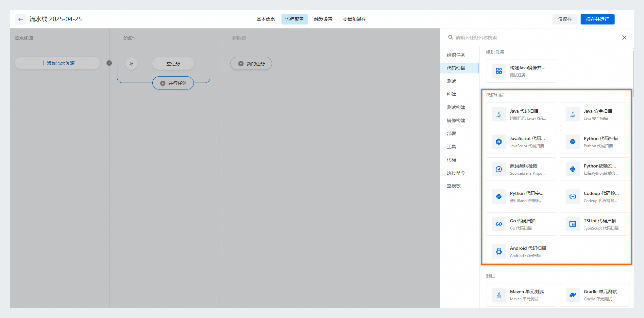644x318 pixels.
Task: Click plus icon on 并行任务
Action: coord(163,83)
